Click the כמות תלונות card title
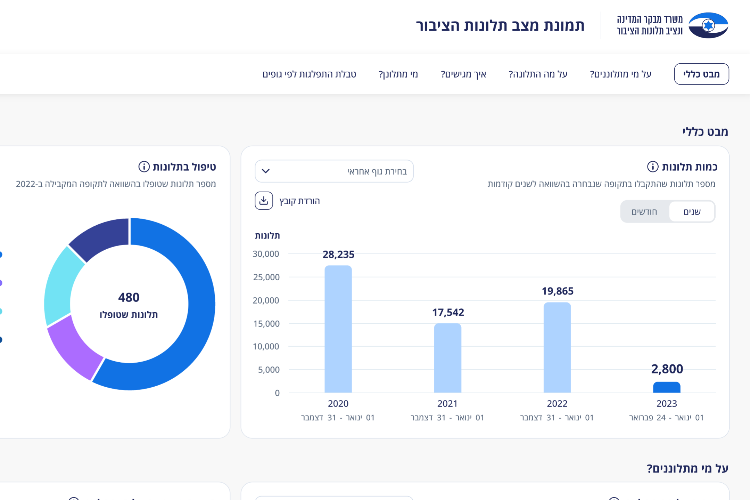 [x=689, y=167]
